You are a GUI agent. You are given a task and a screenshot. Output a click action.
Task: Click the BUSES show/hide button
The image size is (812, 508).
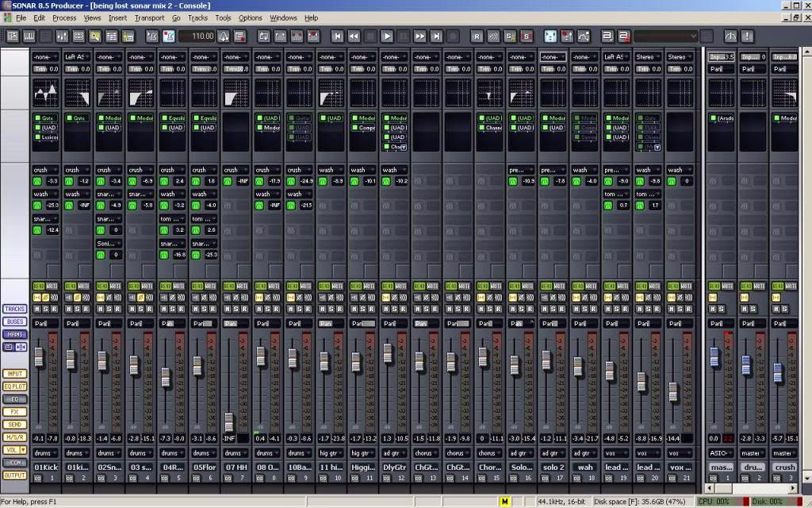point(14,322)
